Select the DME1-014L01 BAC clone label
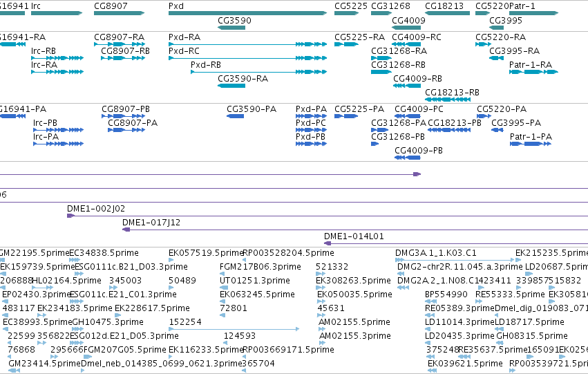 [354, 236]
